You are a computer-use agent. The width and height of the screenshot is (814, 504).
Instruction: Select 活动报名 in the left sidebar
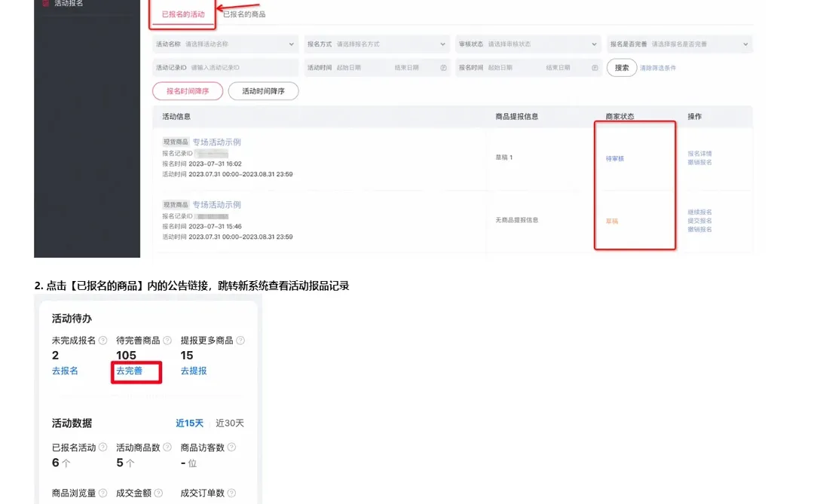tap(68, 5)
